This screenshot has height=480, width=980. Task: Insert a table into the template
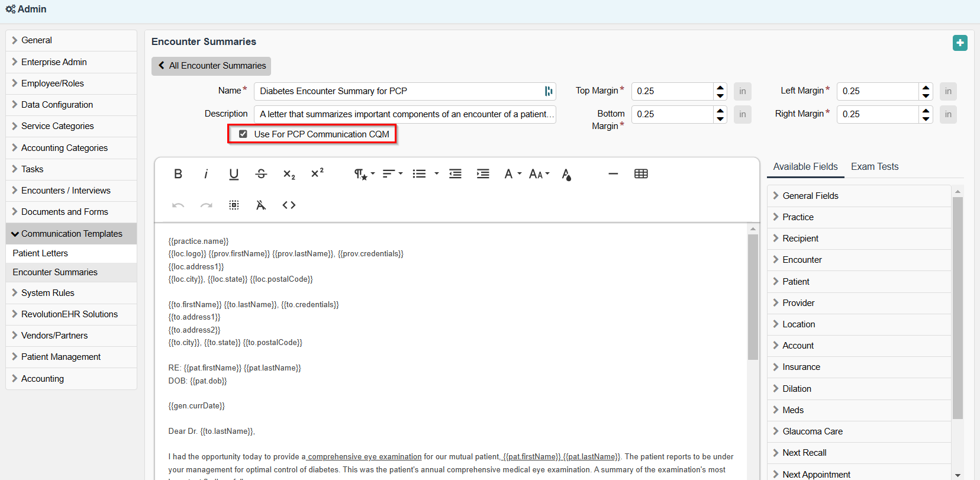(x=641, y=174)
